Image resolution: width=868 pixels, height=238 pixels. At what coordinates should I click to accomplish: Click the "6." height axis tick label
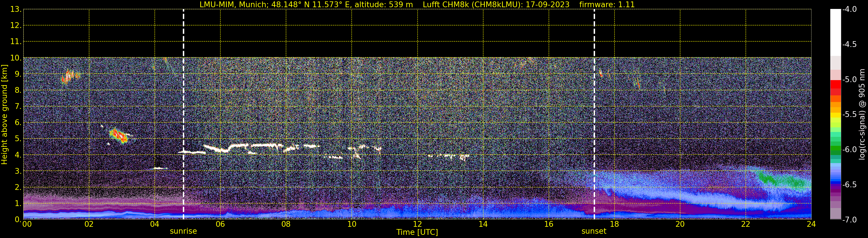[x=18, y=122]
